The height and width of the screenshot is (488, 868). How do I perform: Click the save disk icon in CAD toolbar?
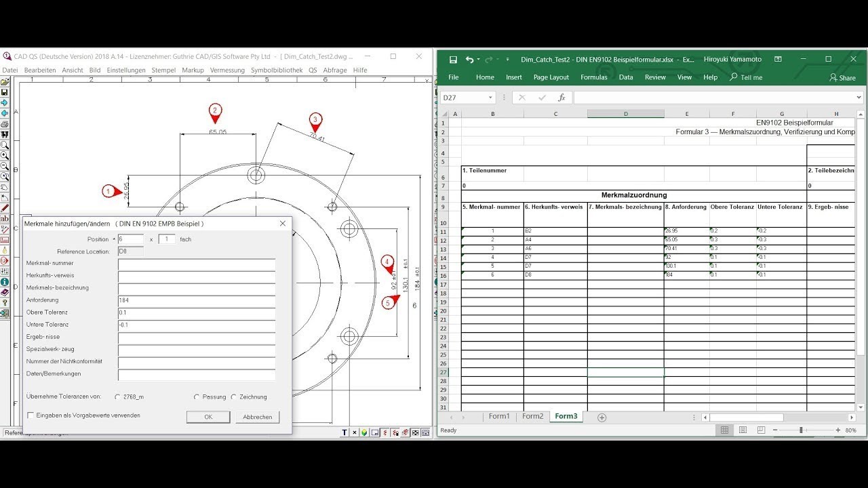(x=5, y=92)
